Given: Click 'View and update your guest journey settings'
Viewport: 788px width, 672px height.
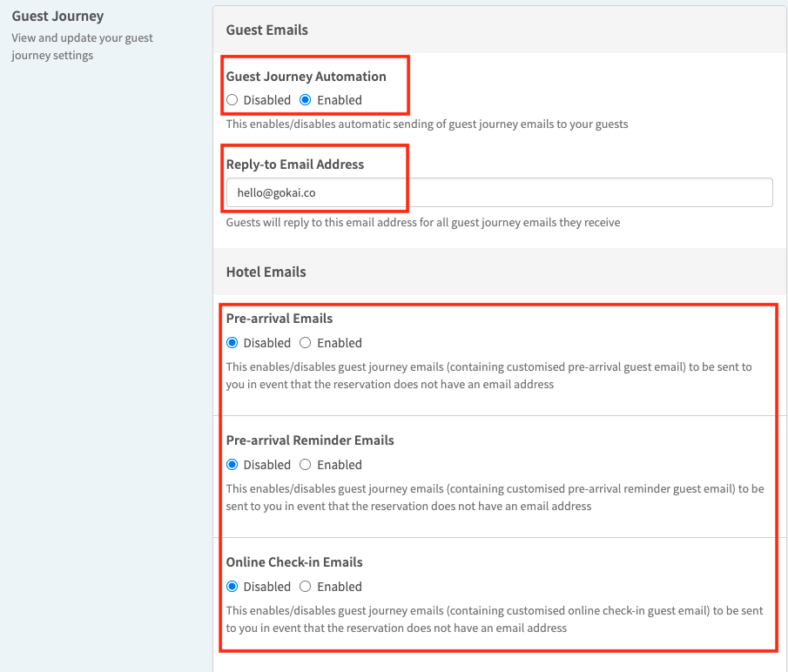Looking at the screenshot, I should (x=82, y=46).
